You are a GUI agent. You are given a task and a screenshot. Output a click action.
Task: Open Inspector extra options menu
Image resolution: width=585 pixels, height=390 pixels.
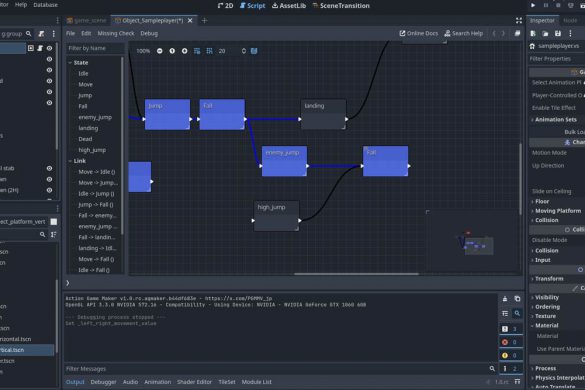570,34
